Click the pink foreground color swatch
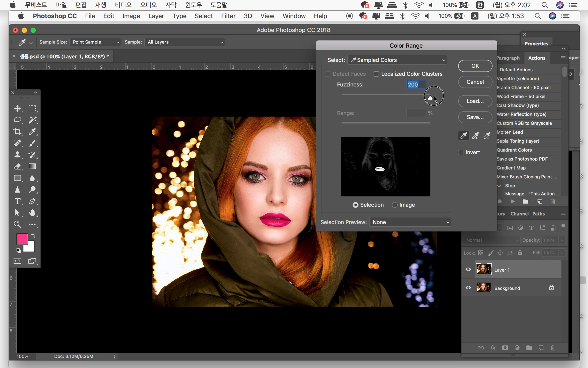 pos(22,239)
